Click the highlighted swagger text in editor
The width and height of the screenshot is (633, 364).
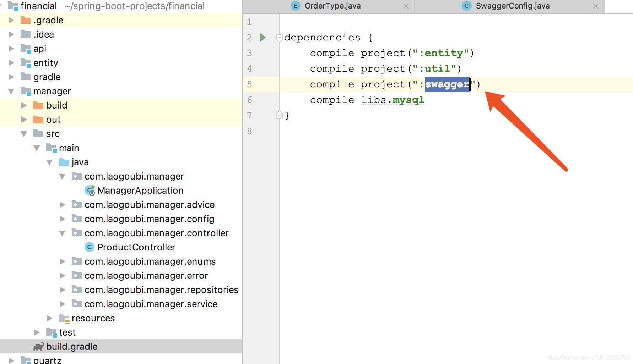tap(447, 84)
